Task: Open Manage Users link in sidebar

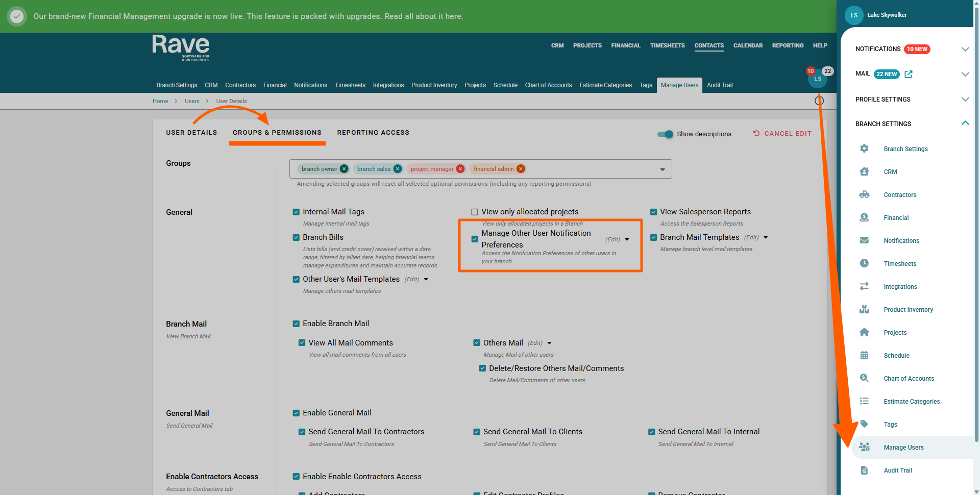Action: pyautogui.click(x=903, y=448)
